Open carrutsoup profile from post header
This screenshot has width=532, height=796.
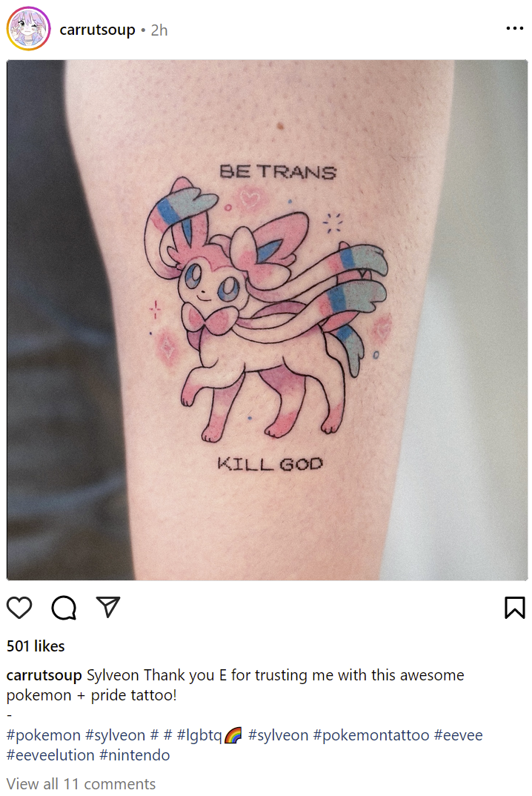point(98,30)
